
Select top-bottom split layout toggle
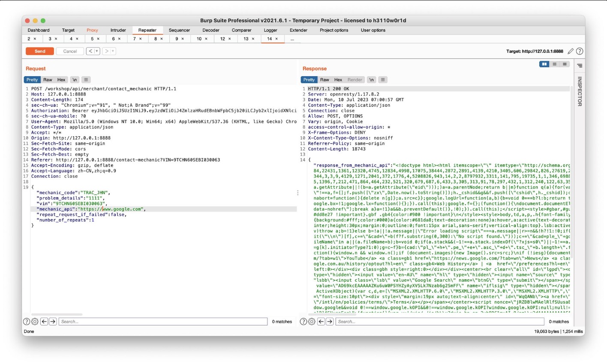554,64
